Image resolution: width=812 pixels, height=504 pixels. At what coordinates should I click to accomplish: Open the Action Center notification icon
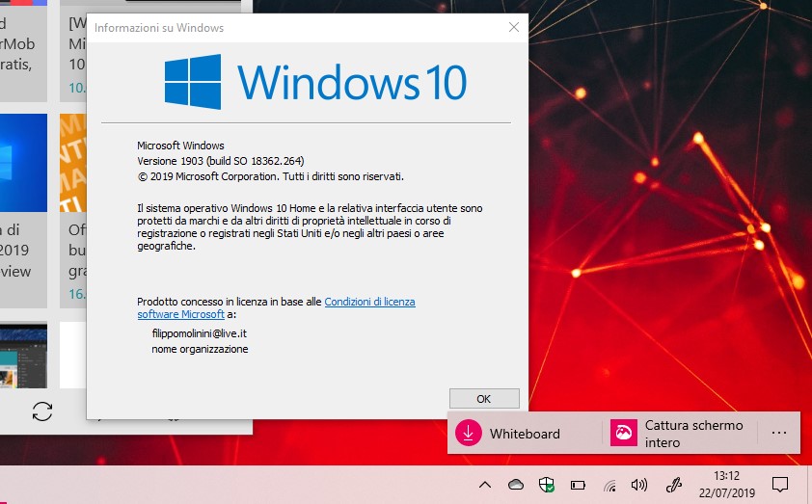click(780, 485)
